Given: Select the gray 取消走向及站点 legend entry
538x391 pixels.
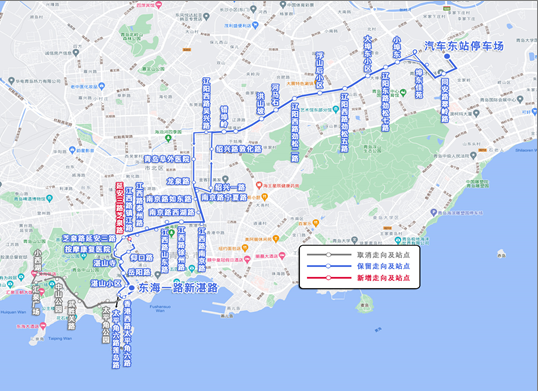Looking at the screenshot, I should 359,255.
